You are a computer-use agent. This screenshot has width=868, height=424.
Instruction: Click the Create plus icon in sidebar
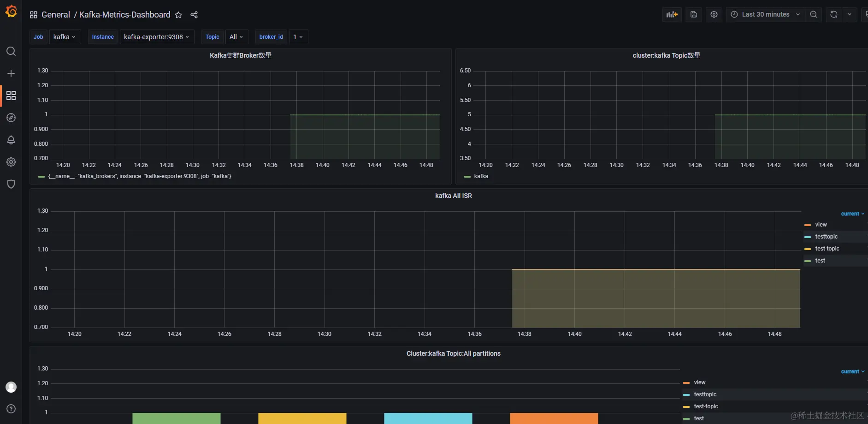click(11, 73)
